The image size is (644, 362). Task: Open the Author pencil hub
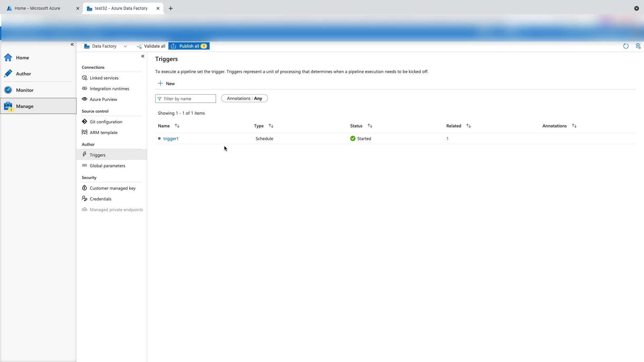[23, 74]
